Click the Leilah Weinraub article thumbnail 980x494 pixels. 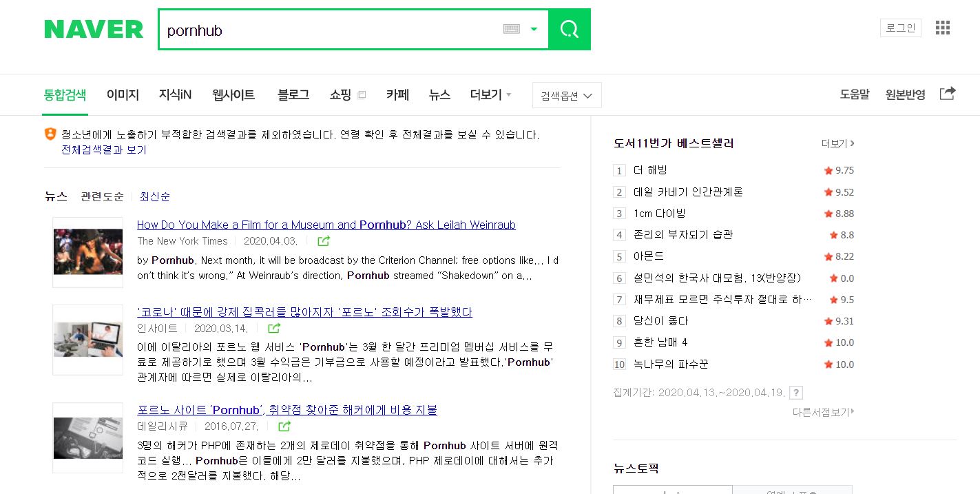pos(88,252)
